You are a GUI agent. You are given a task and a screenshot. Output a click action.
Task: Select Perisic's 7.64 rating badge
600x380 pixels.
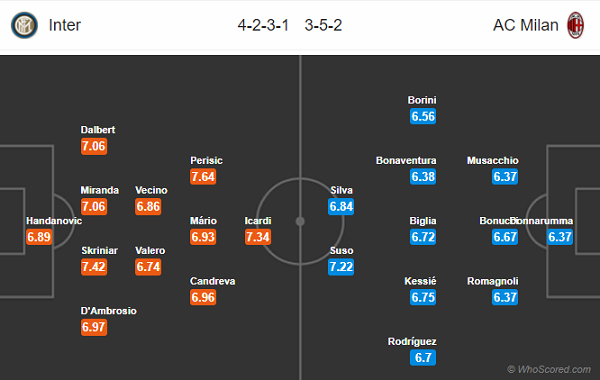point(203,176)
